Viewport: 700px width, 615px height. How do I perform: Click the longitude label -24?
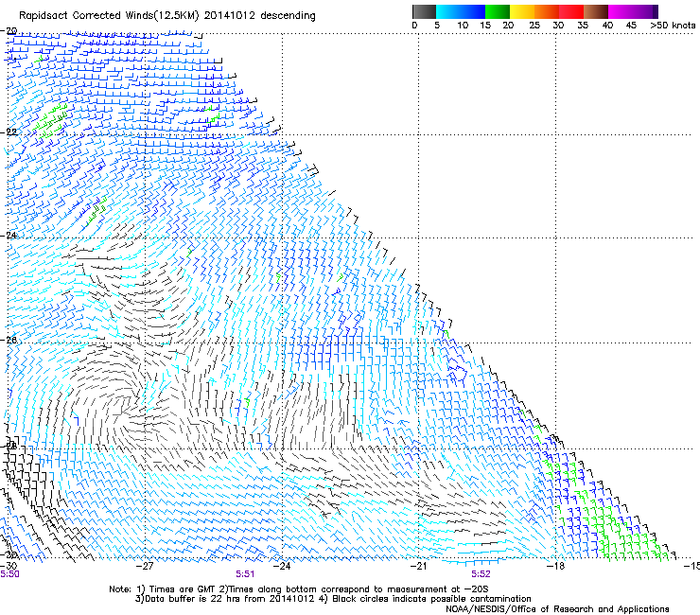tap(282, 566)
